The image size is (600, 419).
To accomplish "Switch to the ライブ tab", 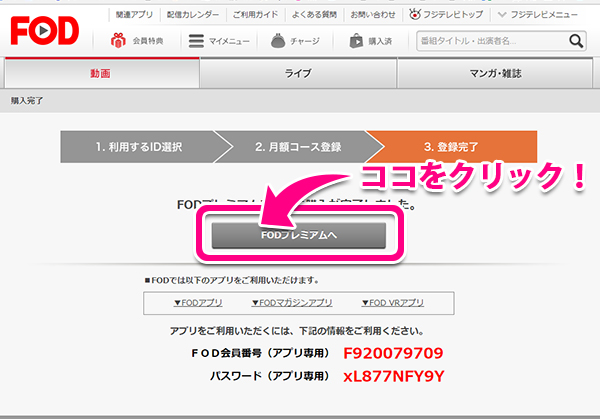I will click(x=298, y=73).
